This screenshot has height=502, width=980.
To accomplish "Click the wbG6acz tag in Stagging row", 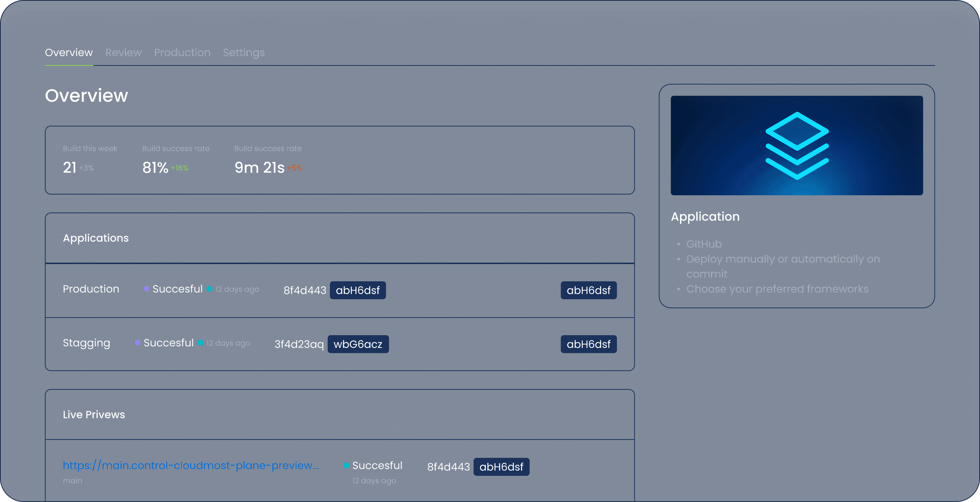I will pos(358,344).
